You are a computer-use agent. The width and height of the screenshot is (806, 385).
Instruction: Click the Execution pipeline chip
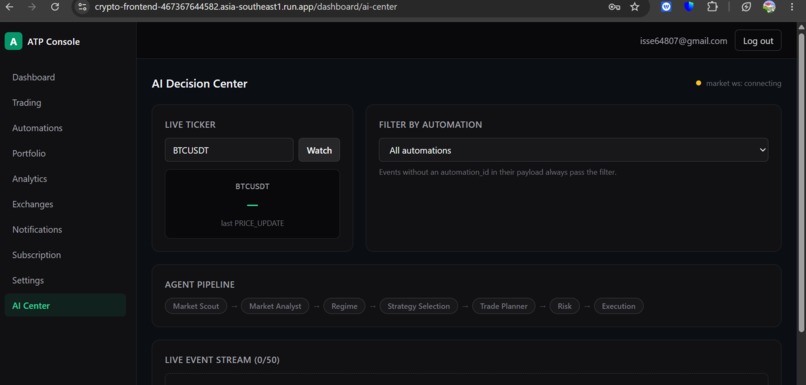click(618, 306)
